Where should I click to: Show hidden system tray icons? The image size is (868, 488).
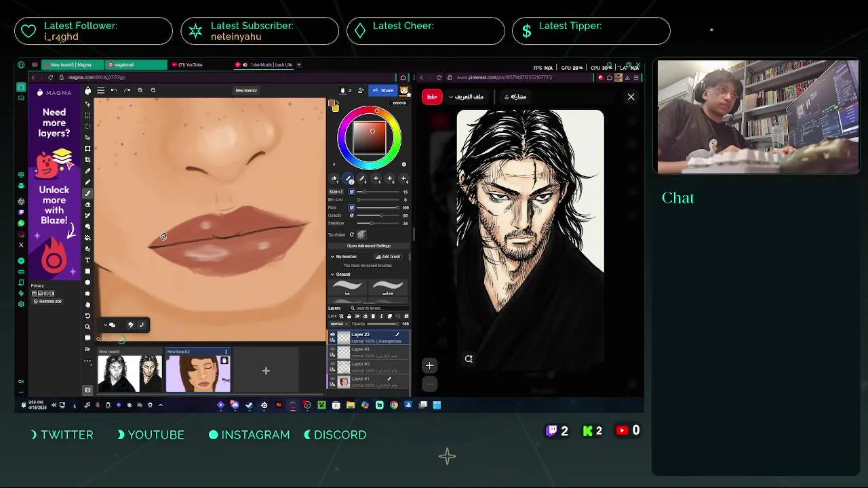[161, 405]
